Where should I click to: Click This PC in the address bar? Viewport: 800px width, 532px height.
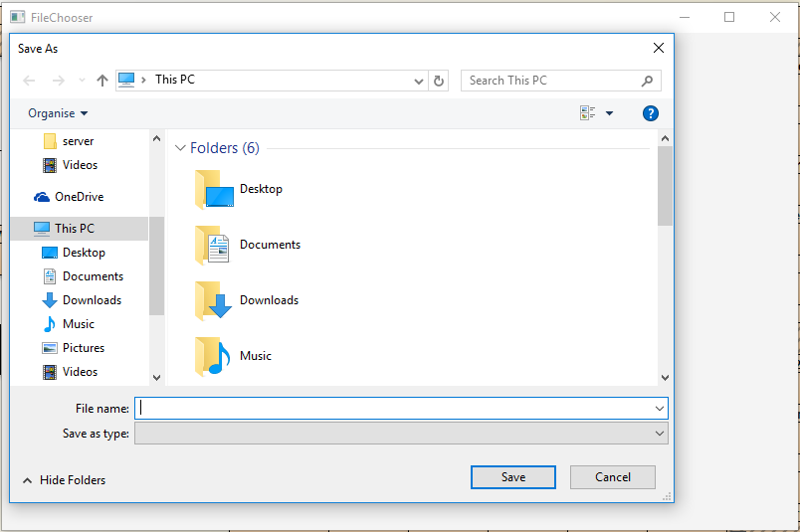coord(175,80)
